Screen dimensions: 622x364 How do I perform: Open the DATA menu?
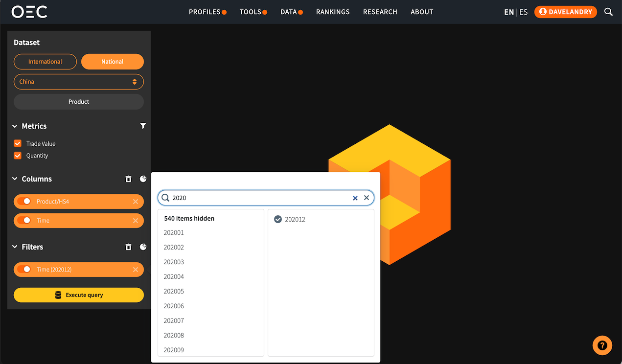(x=292, y=12)
